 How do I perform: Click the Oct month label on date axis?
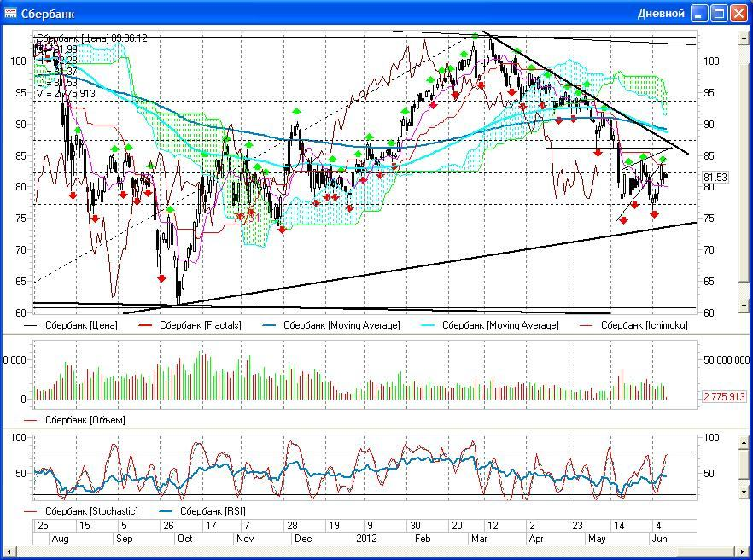coord(185,539)
